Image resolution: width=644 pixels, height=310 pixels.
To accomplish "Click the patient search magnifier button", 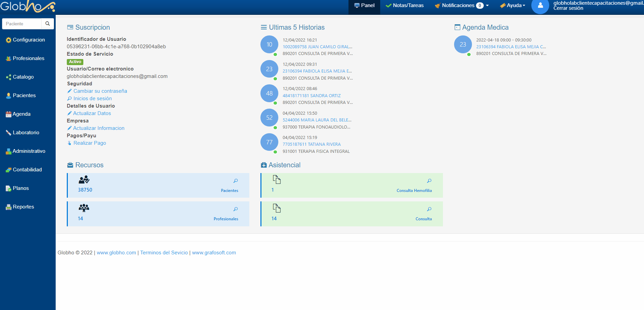I will coord(48,24).
